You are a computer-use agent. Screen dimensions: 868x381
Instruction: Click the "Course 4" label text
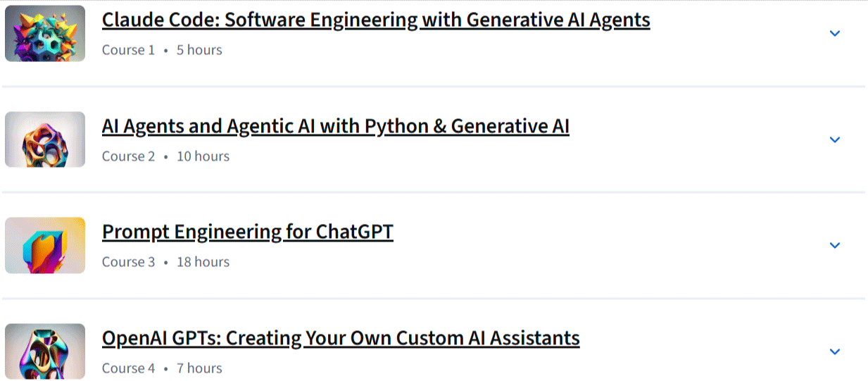click(x=128, y=368)
